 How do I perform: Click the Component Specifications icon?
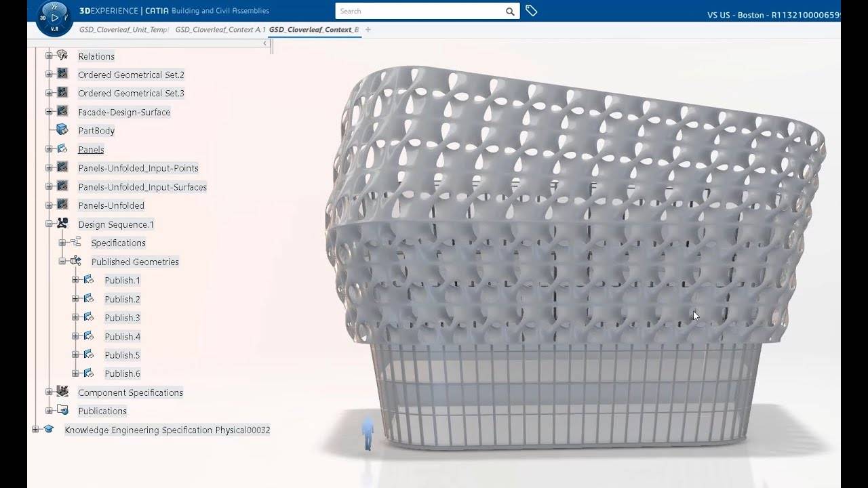pyautogui.click(x=62, y=392)
